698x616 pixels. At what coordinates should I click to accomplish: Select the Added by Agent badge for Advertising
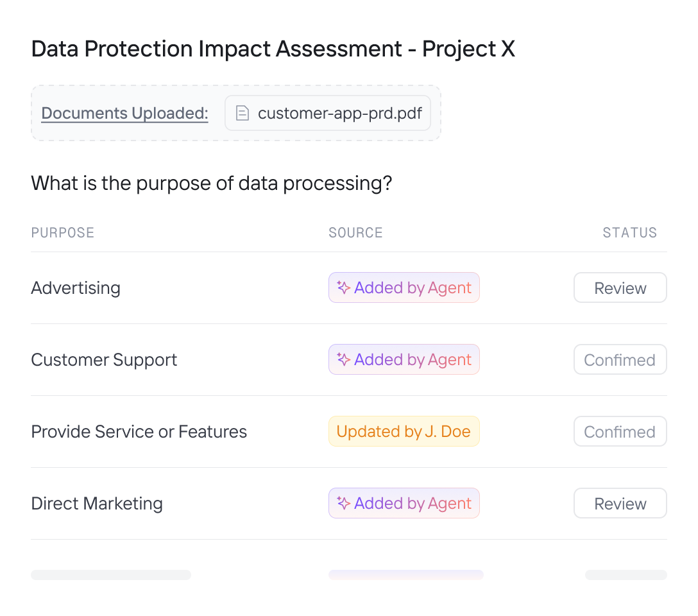[404, 288]
